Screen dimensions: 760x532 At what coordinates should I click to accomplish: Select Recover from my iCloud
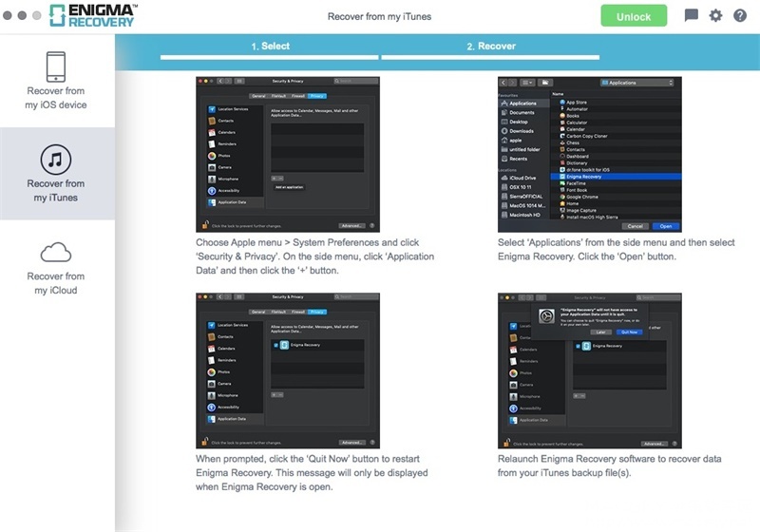pyautogui.click(x=57, y=268)
